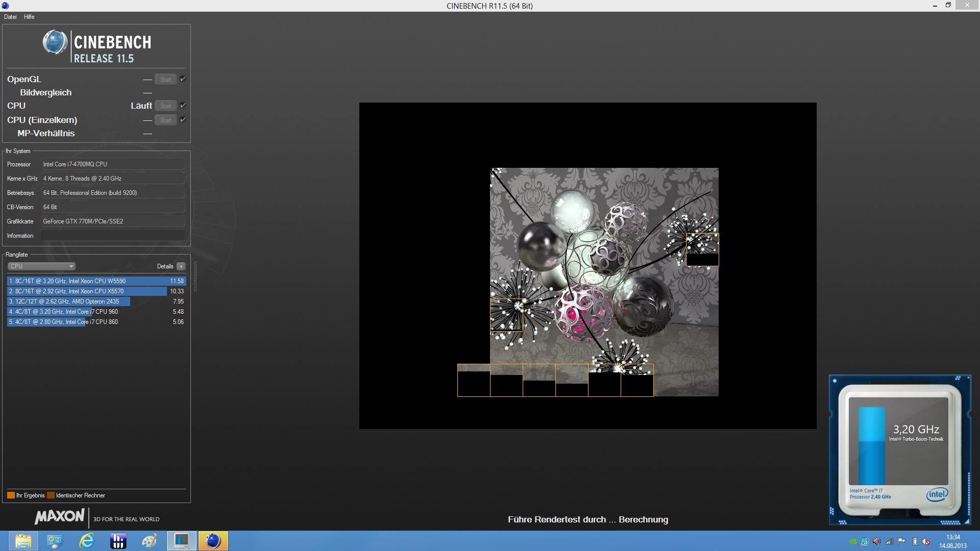Click the orange Ihr Ergebnis legend swatch
Image resolution: width=980 pixels, height=551 pixels.
coord(11,495)
